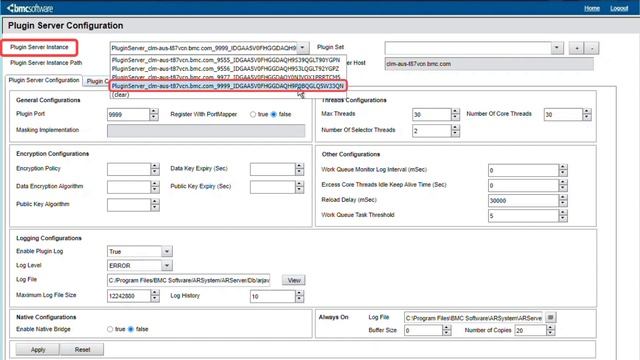Click the Plugin Server Host field

click(489, 64)
